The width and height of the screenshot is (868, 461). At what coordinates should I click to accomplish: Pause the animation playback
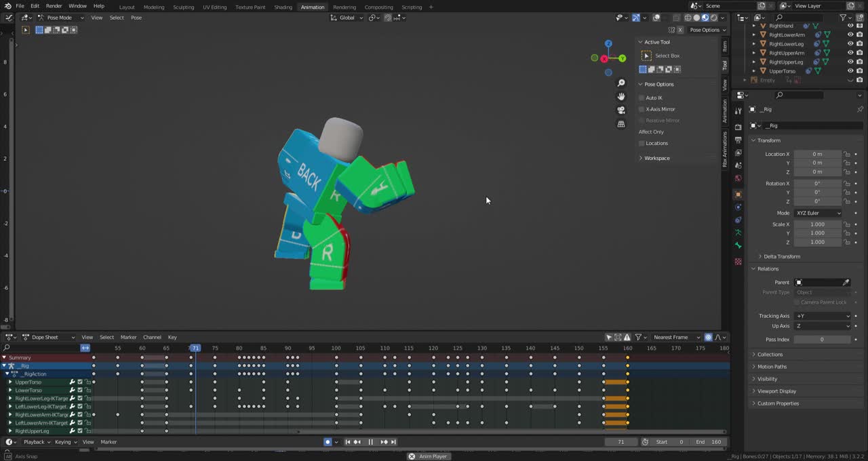point(370,442)
